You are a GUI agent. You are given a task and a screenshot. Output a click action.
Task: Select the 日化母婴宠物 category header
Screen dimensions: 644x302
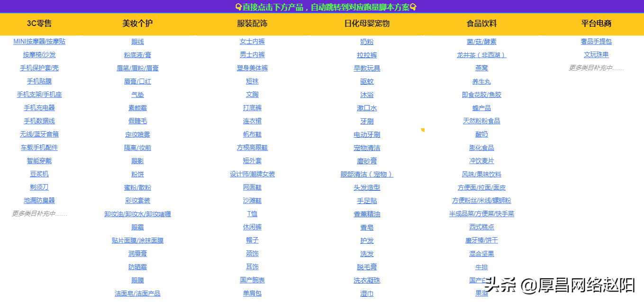click(367, 23)
